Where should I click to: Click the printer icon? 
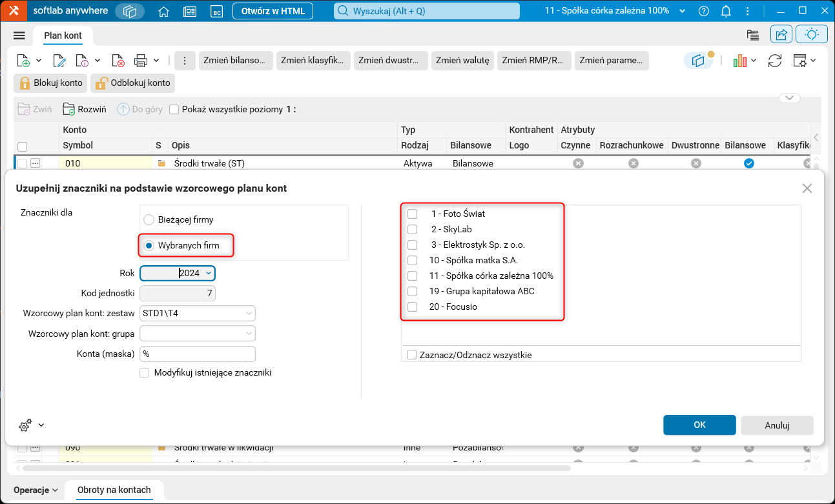click(x=141, y=61)
